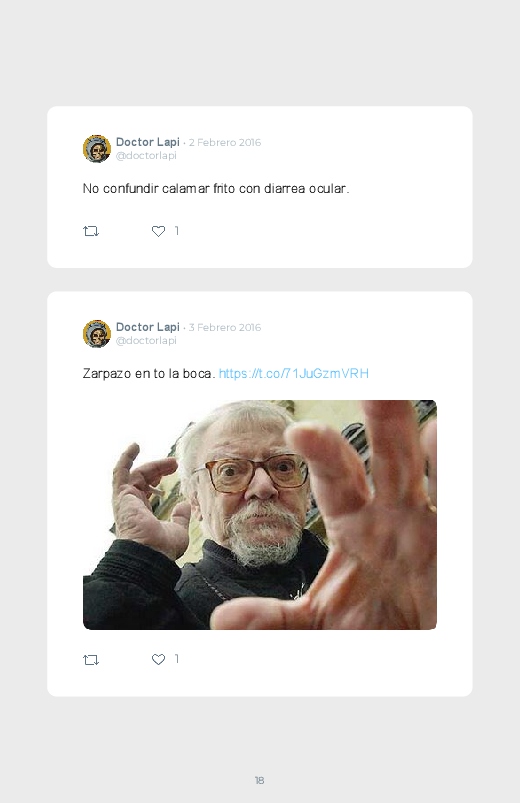Click the retweet icon under the photo tweet
520x803 pixels.
(x=91, y=660)
